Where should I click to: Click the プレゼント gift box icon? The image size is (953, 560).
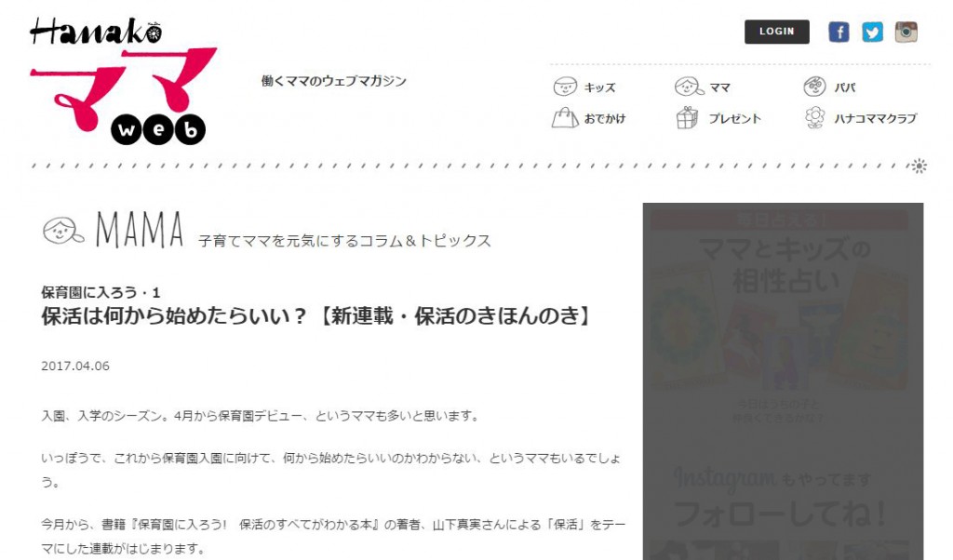click(x=687, y=118)
